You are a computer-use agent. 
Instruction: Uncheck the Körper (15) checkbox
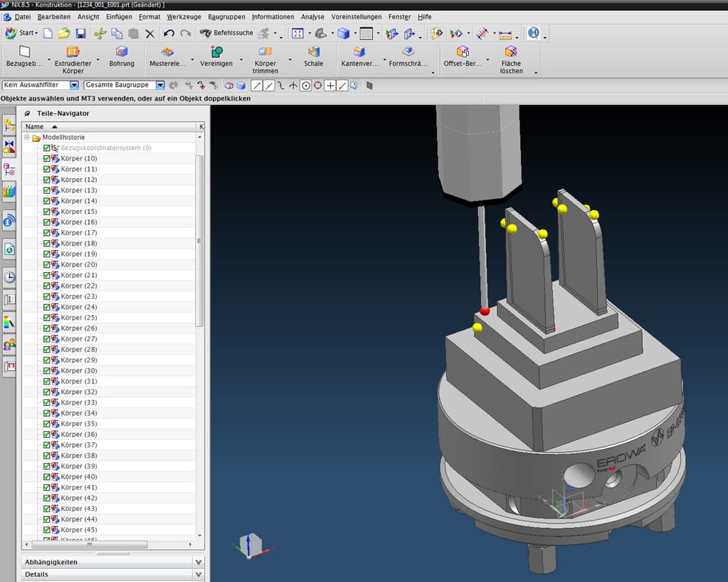pos(47,212)
